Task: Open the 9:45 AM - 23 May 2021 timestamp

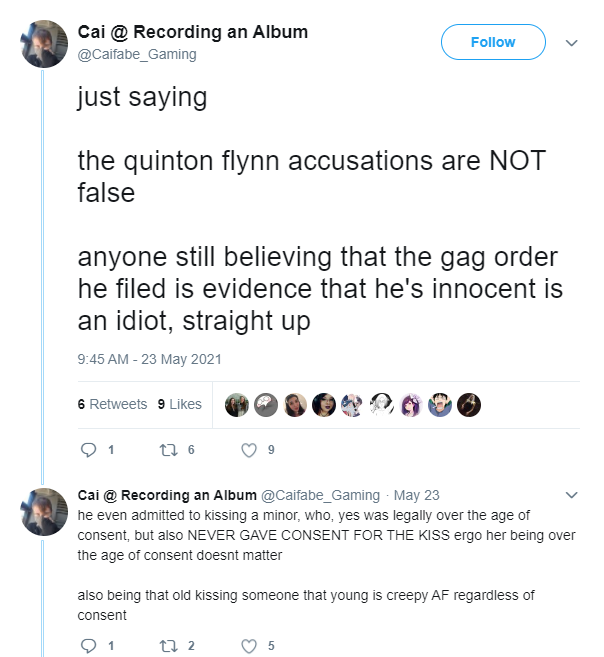Action: (150, 360)
